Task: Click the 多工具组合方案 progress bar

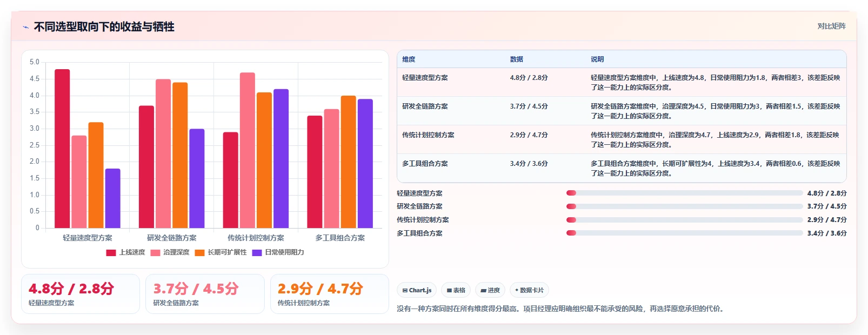Action: [684, 233]
